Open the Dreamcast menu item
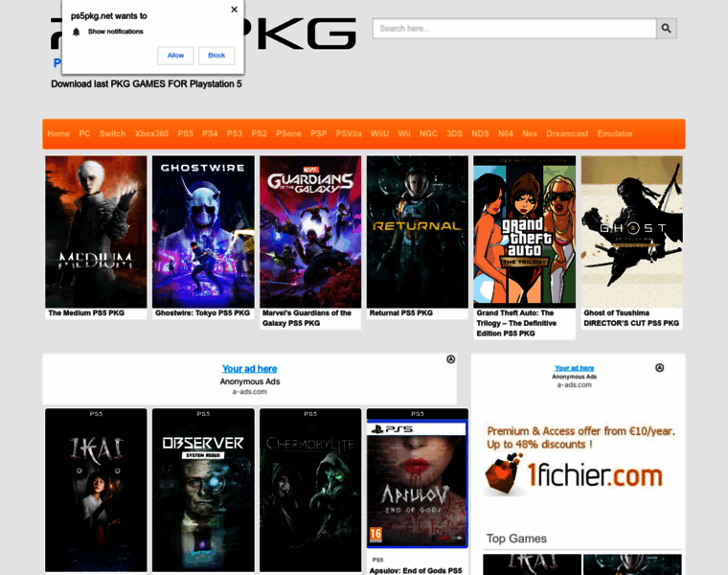728x575 pixels. pos(567,134)
